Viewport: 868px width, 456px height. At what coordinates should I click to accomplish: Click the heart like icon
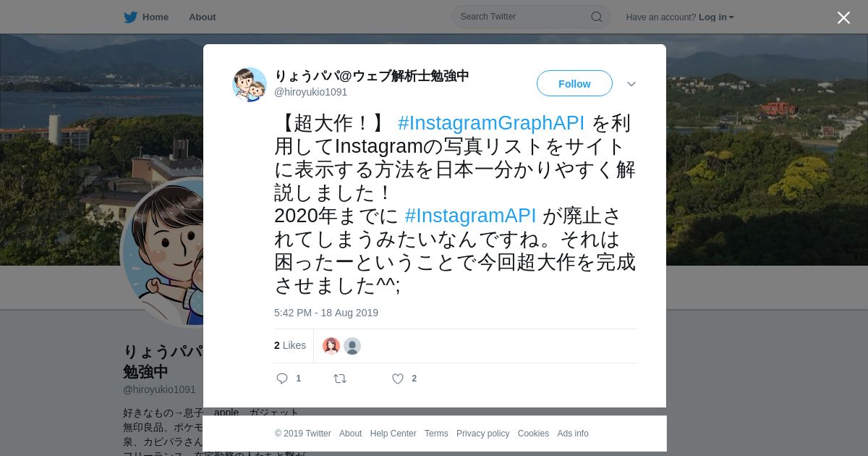coord(398,379)
